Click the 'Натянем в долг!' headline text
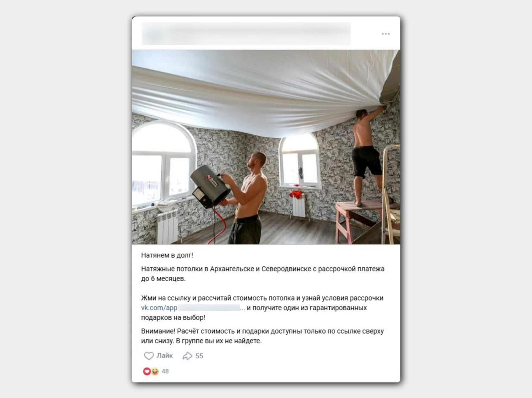The width and height of the screenshot is (532, 398). click(x=167, y=255)
